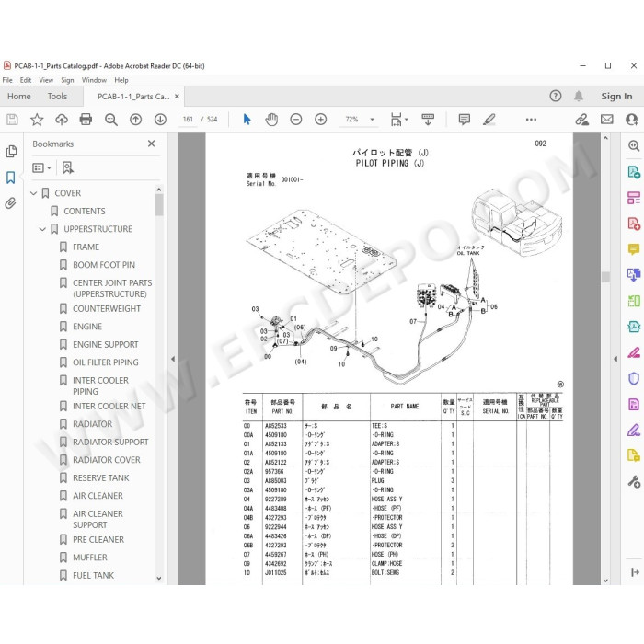Collapse the UPPERSTRUCTURE bookmark
This screenshot has height=644, width=644.
pos(42,229)
